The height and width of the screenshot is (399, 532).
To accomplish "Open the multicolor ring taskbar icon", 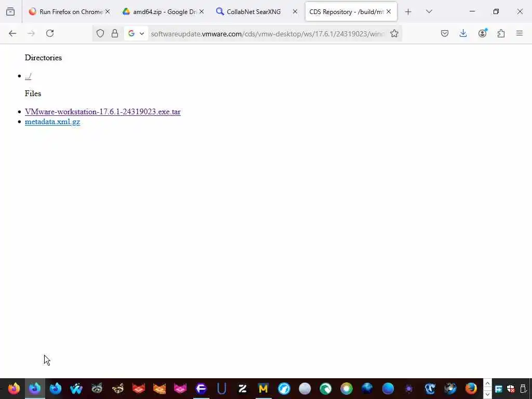I will point(347,389).
